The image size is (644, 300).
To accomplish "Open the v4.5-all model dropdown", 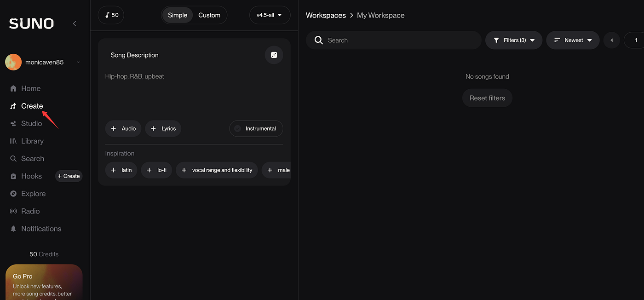I will [x=270, y=15].
